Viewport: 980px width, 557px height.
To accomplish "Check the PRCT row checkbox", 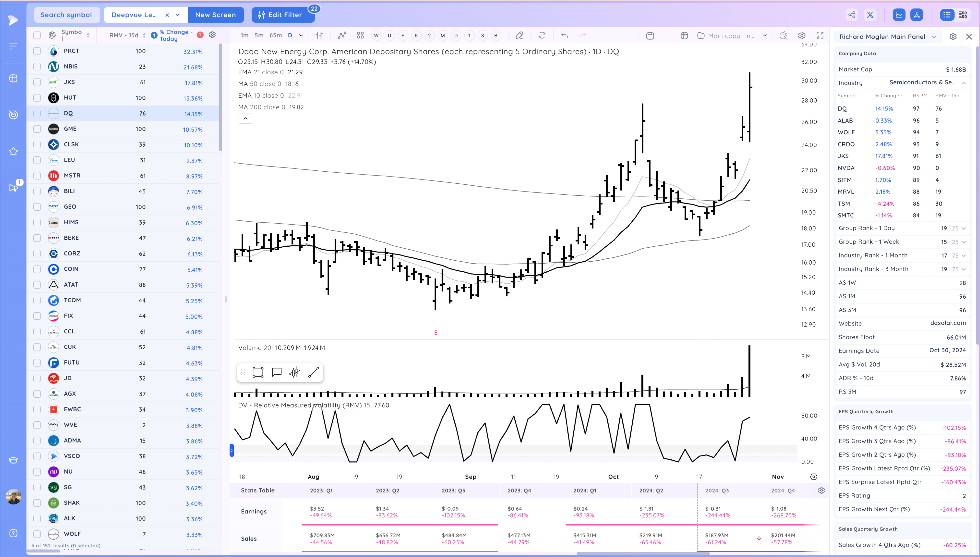I will point(37,51).
